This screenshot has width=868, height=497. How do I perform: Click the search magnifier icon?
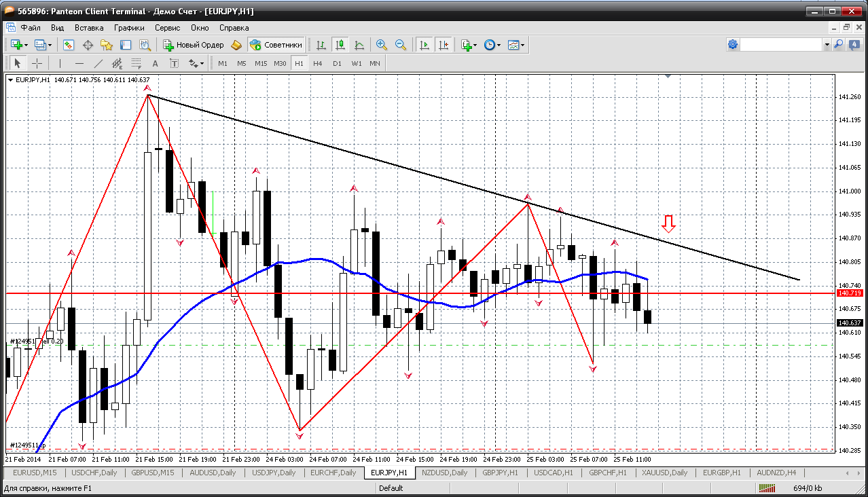839,45
